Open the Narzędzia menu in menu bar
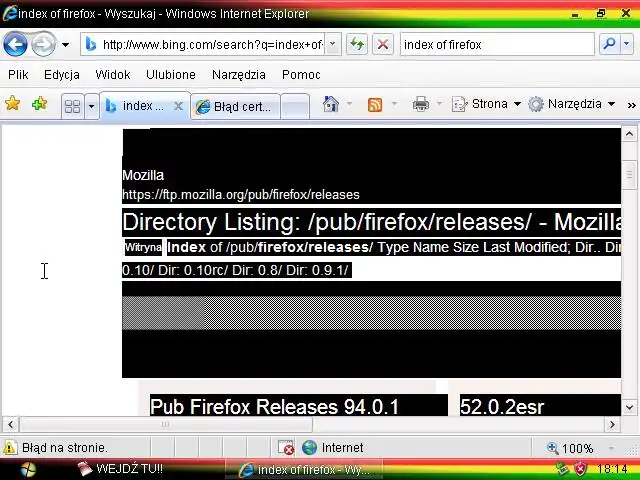Screen dimensions: 640x480 (x=239, y=75)
